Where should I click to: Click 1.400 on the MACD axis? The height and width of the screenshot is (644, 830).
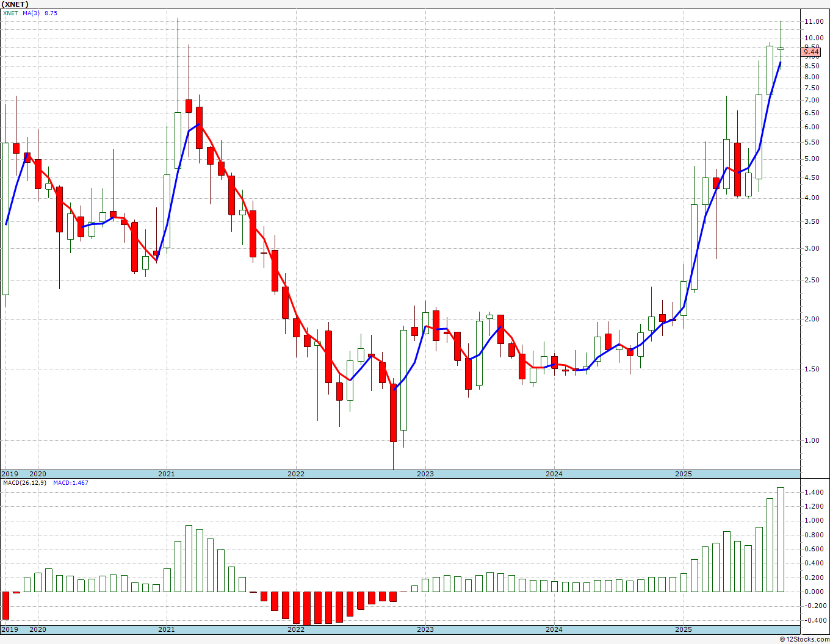pos(813,492)
